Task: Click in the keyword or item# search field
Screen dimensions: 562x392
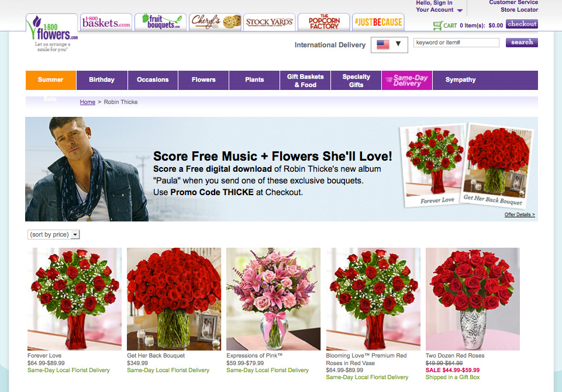Action: [x=456, y=43]
